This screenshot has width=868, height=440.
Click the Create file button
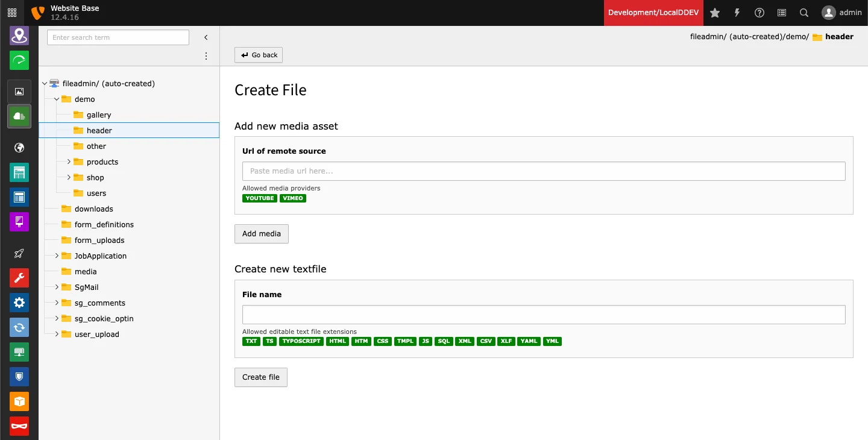260,377
